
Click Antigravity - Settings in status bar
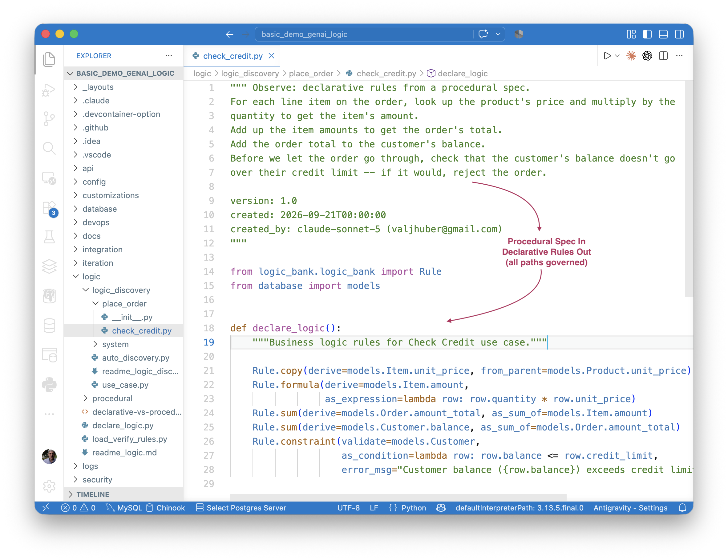630,507
